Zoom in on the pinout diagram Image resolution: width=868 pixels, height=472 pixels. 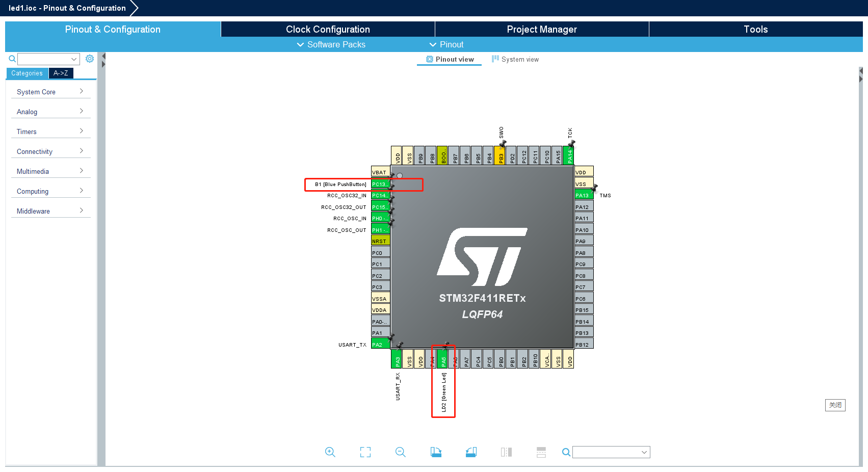coord(330,452)
